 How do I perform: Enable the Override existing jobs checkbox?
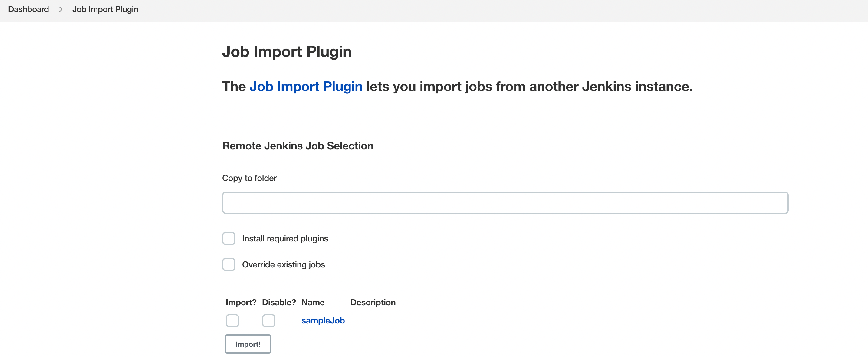click(229, 264)
